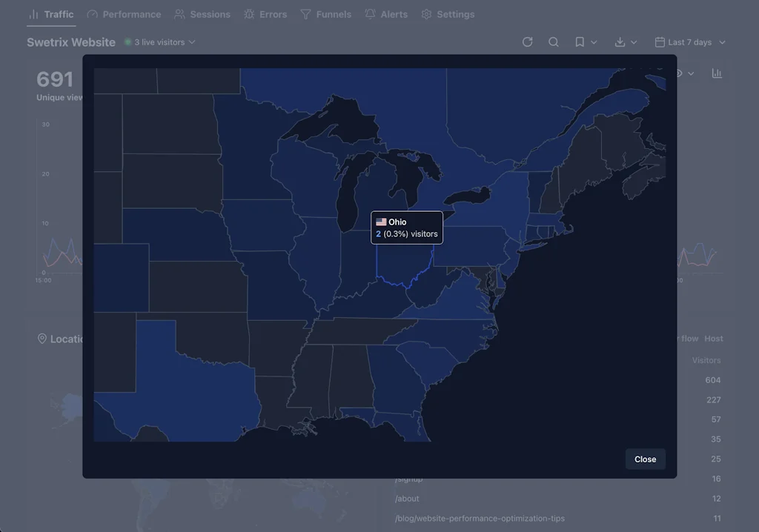Expand the export options chevron
This screenshot has height=532, width=759.
(x=634, y=42)
